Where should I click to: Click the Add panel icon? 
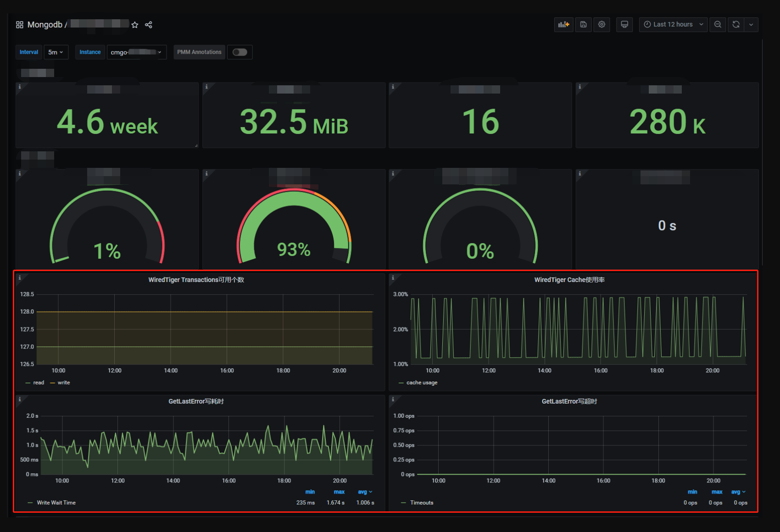click(563, 25)
